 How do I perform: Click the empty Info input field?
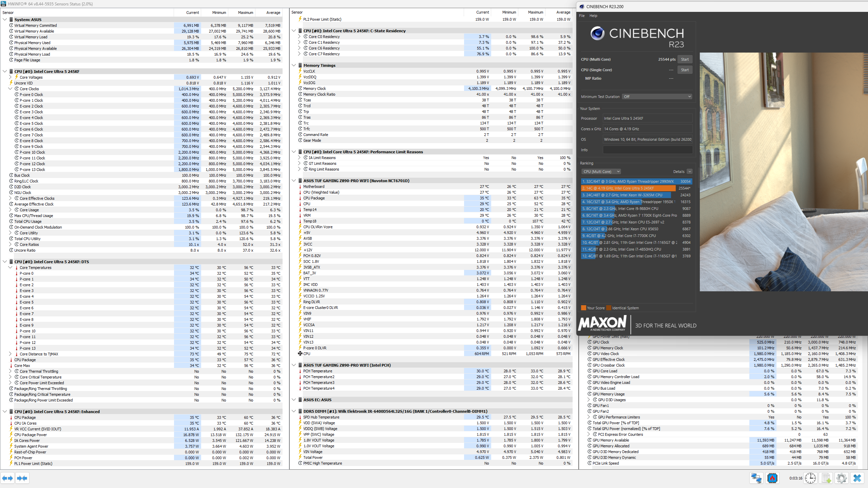pos(647,150)
